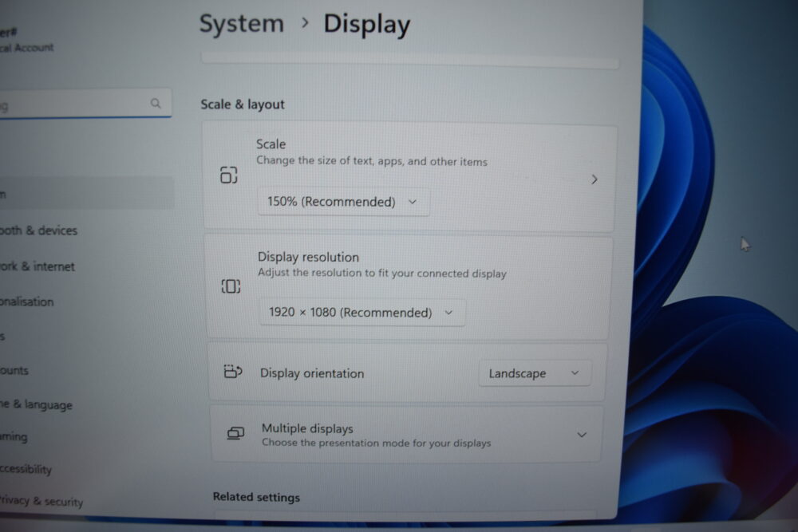Click the Display orientation icon
798x532 pixels.
pyautogui.click(x=233, y=372)
